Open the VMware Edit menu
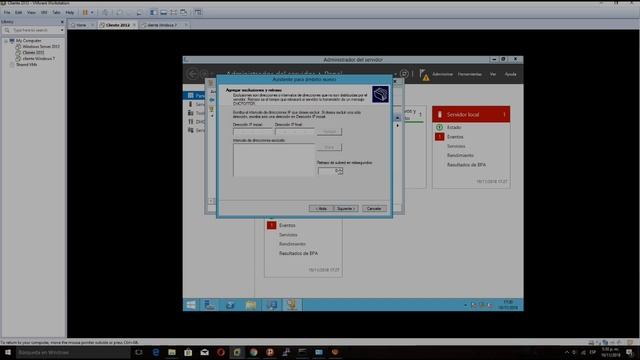The height and width of the screenshot is (360, 640). tap(18, 13)
